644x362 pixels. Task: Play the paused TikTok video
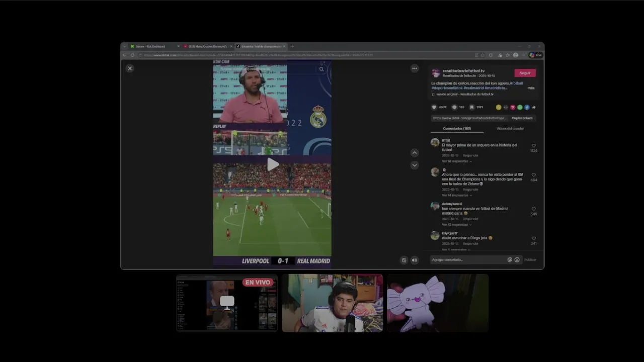pyautogui.click(x=272, y=164)
